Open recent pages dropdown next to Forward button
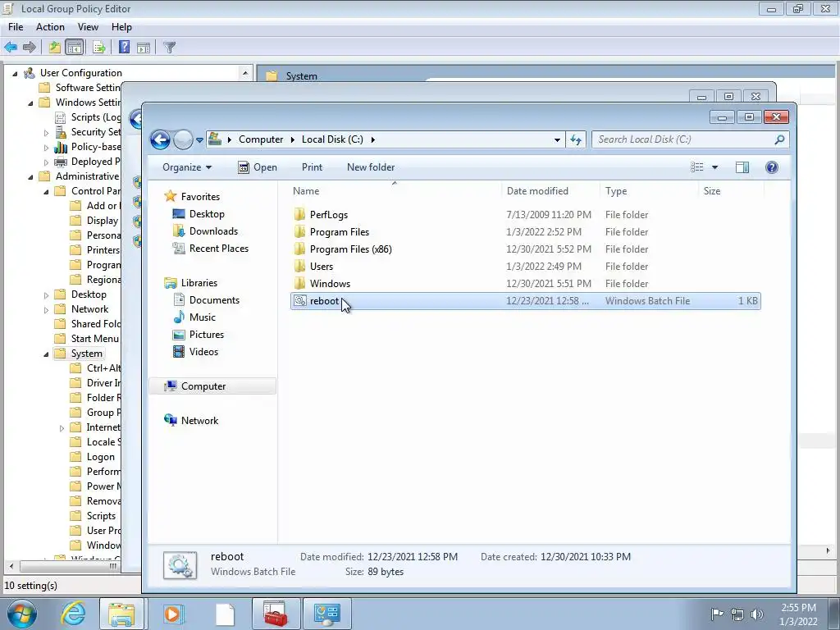Viewport: 840px width, 630px height. [199, 140]
